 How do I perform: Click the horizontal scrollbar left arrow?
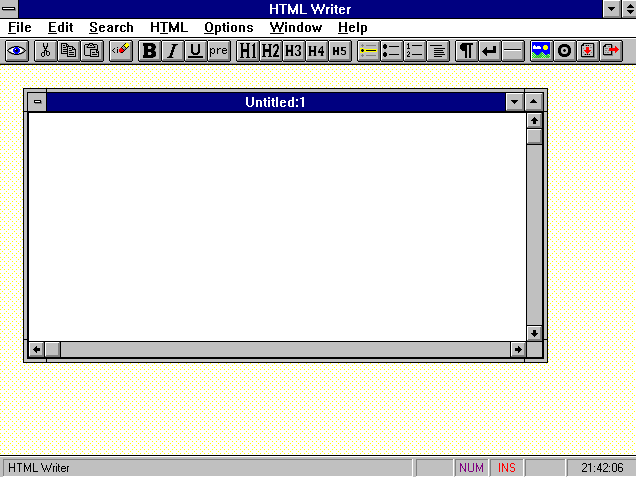click(37, 349)
